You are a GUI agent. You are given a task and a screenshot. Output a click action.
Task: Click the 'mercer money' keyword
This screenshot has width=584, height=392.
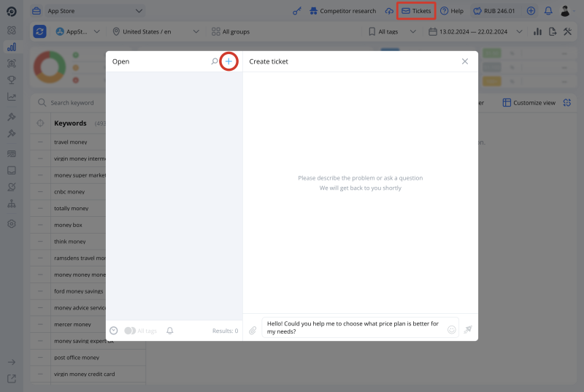[72, 324]
